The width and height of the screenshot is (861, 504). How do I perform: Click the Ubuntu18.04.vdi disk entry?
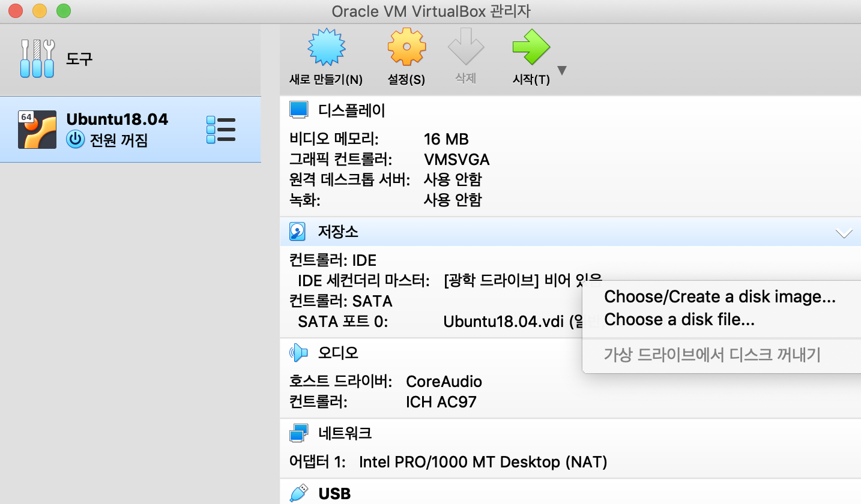pyautogui.click(x=513, y=321)
